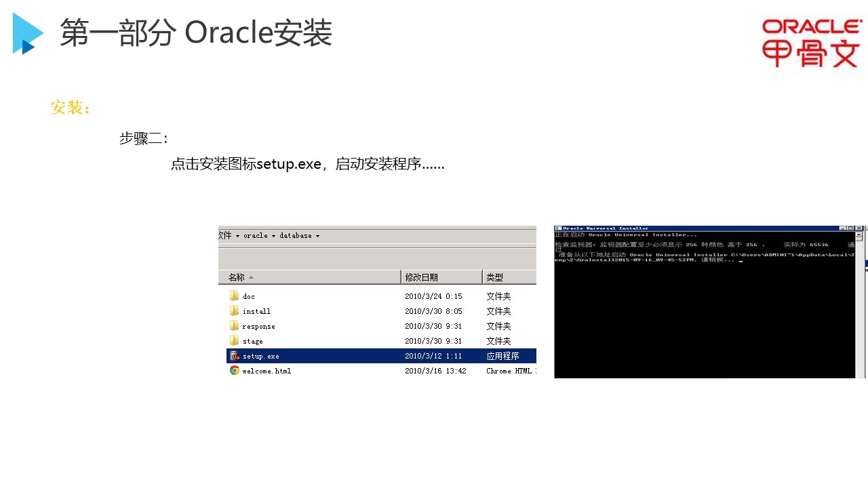Click the oracle breadcrumb path segment

point(256,236)
